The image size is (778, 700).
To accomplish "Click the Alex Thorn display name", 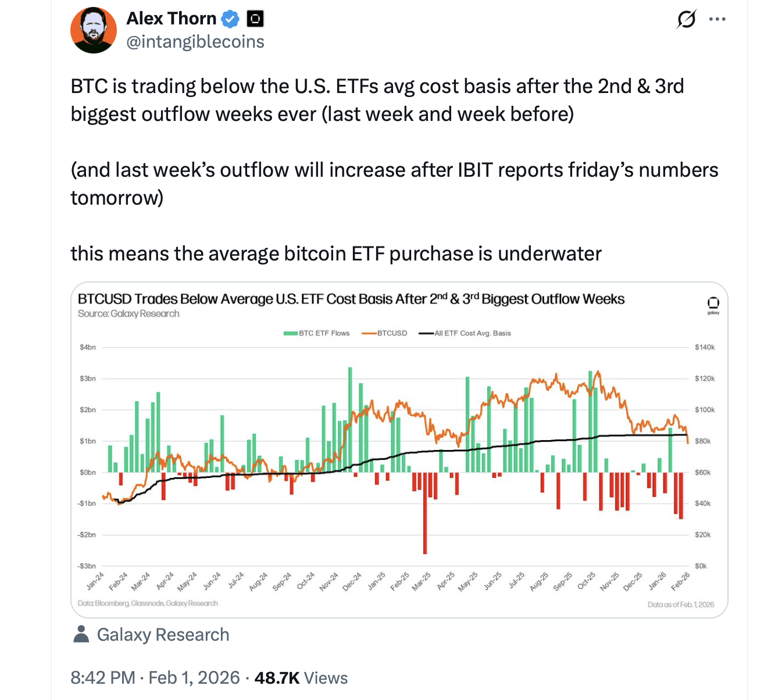I will pyautogui.click(x=171, y=19).
